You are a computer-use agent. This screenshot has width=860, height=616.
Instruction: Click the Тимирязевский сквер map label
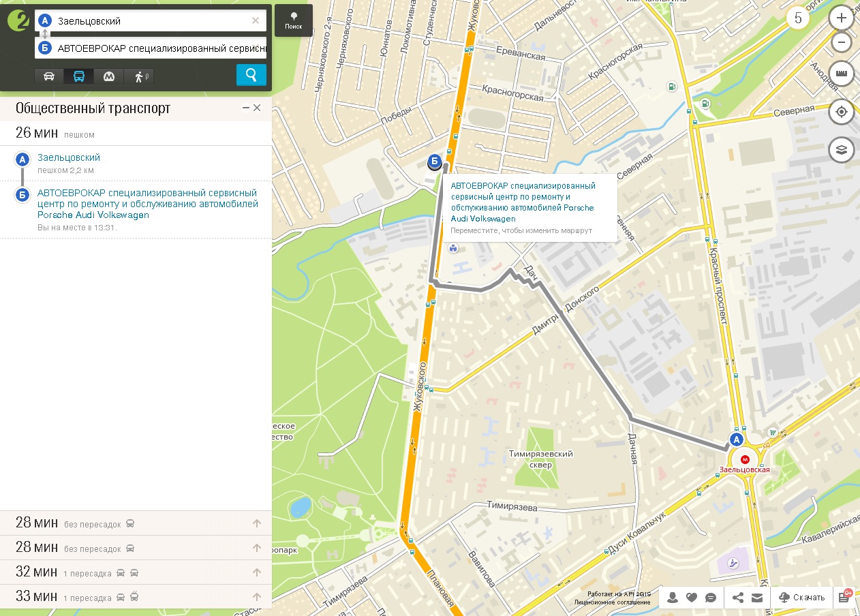[541, 459]
